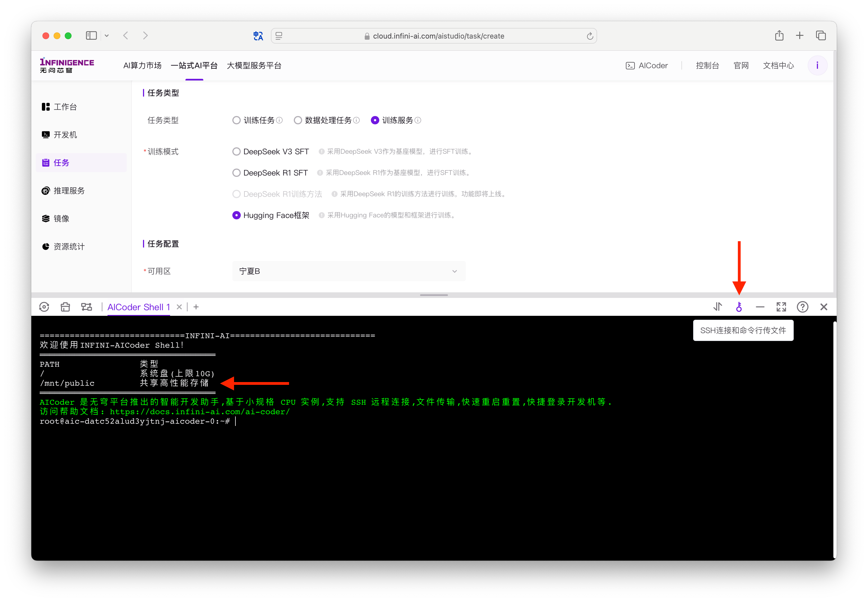
Task: Click the info icon beside 数据处理任务
Action: pos(356,120)
